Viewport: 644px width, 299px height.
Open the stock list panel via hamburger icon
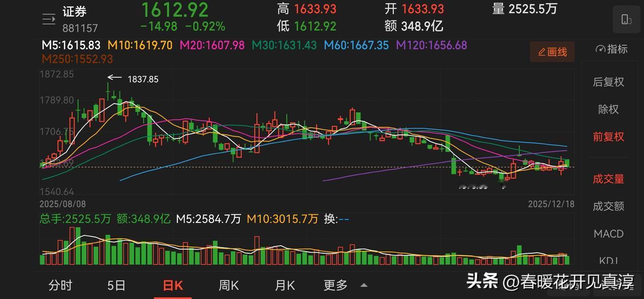tap(48, 18)
